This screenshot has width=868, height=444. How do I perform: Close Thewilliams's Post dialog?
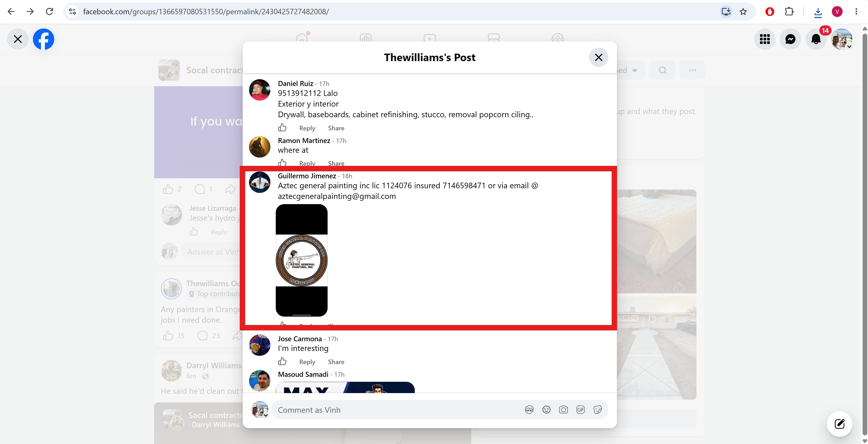click(598, 57)
